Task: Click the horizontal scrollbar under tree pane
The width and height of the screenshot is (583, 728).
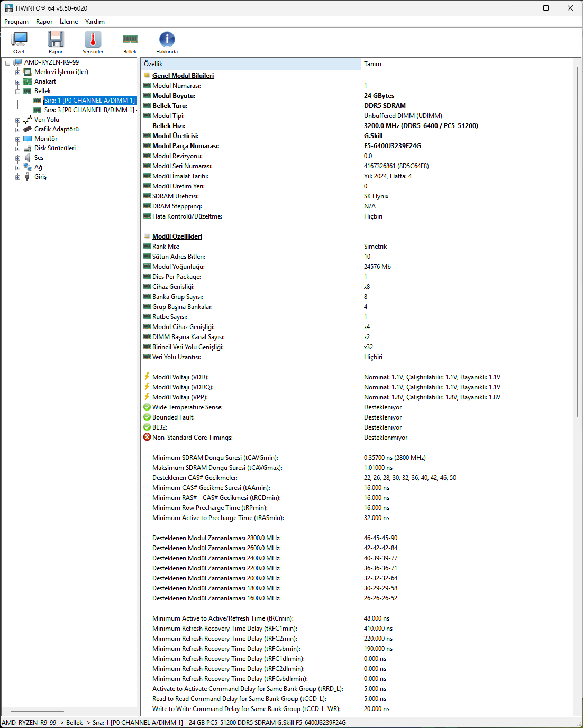Action: (37, 712)
